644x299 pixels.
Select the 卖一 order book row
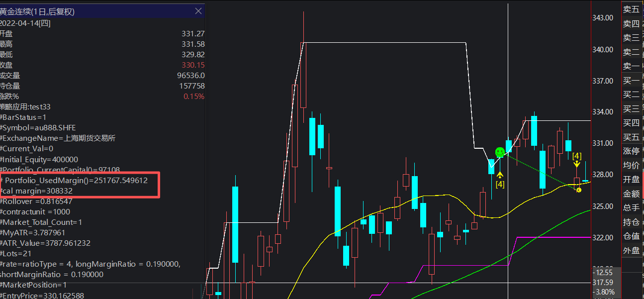pyautogui.click(x=631, y=66)
